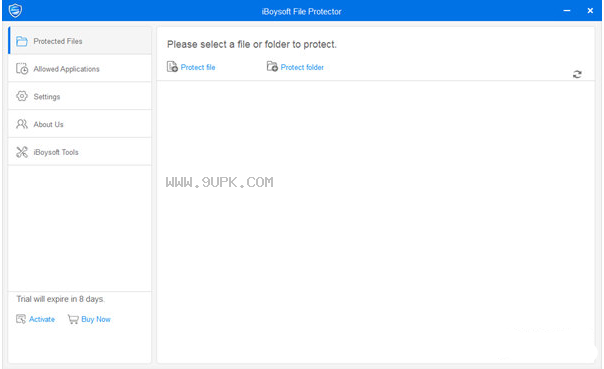
Task: Click the Protect file document icon
Action: [172, 67]
